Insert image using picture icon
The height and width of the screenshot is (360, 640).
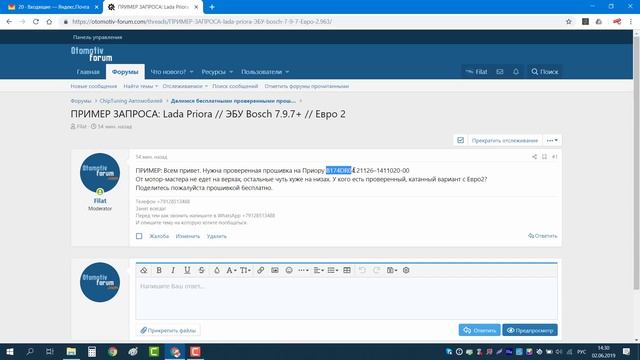click(275, 270)
